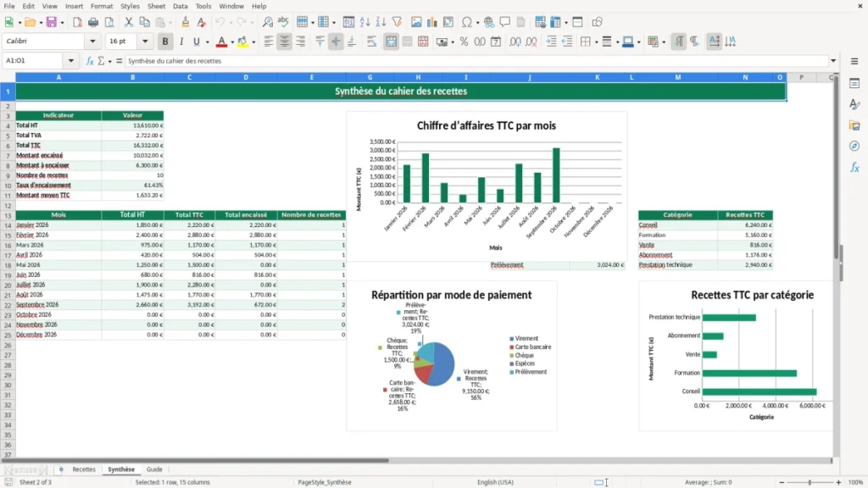The image size is (868, 488).
Task: Cut selection with the scissors icon
Action: point(129,22)
